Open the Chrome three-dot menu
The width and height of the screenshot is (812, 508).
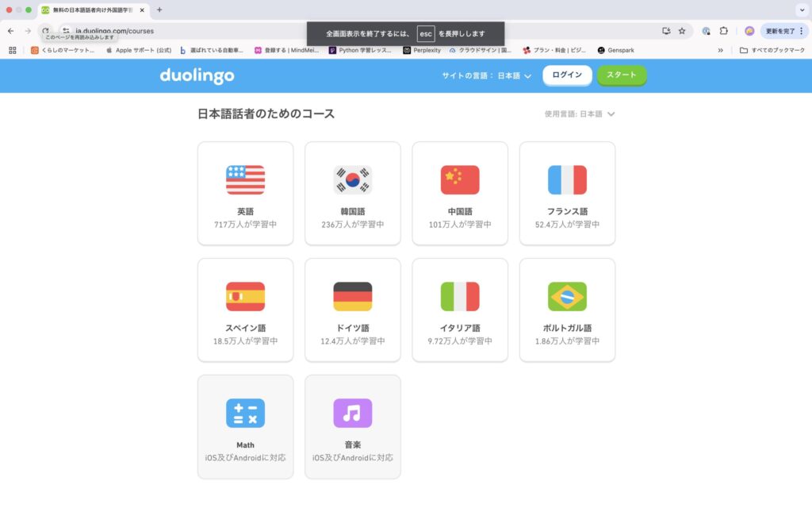[x=801, y=31]
